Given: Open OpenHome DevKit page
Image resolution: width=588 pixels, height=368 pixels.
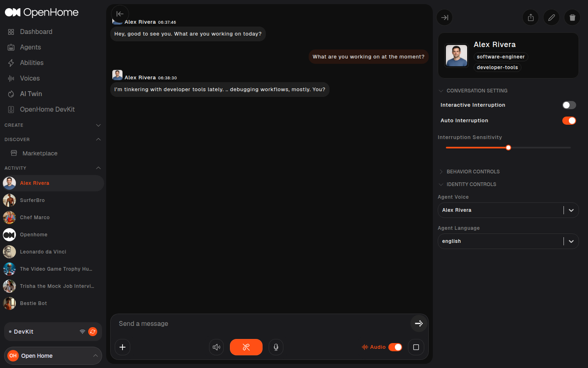Looking at the screenshot, I should point(47,110).
